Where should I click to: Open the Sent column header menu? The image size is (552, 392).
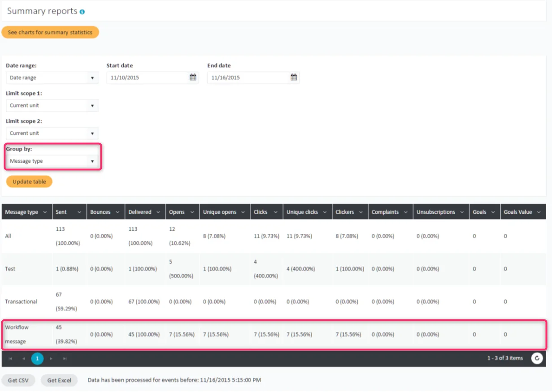point(79,212)
